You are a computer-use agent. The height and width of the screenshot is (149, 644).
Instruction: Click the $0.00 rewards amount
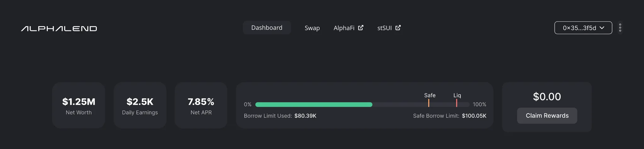547,97
